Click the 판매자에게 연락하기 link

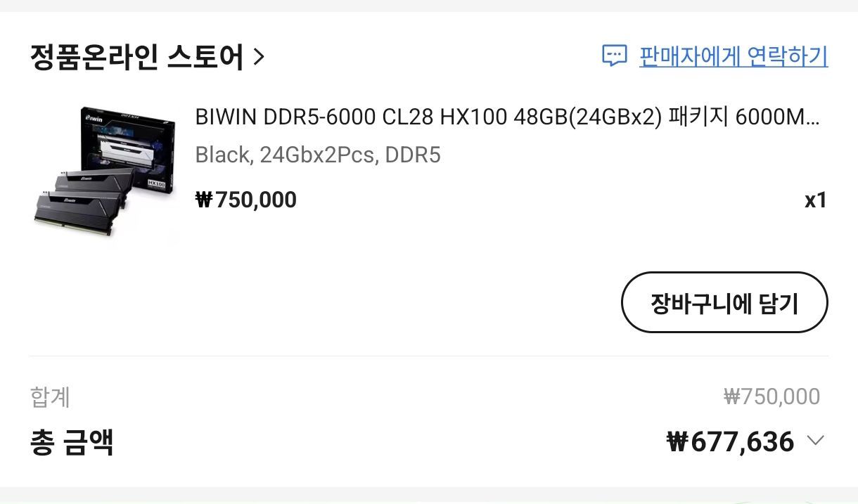coord(733,56)
